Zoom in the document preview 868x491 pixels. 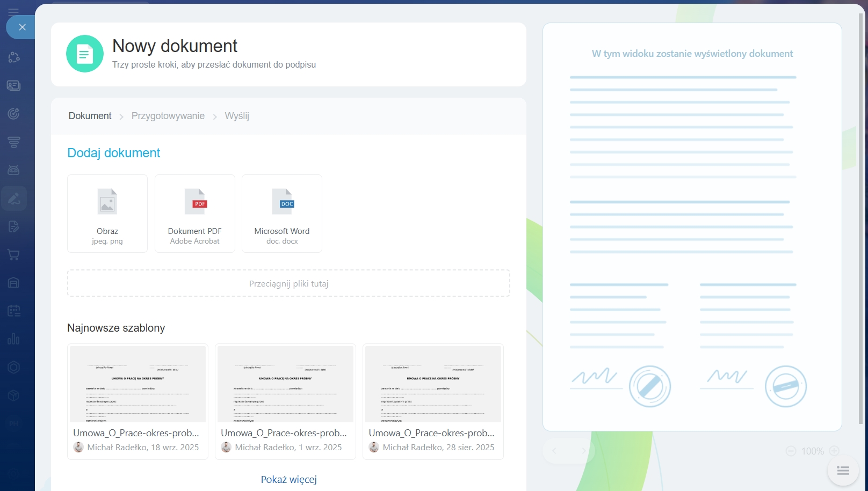(834, 451)
